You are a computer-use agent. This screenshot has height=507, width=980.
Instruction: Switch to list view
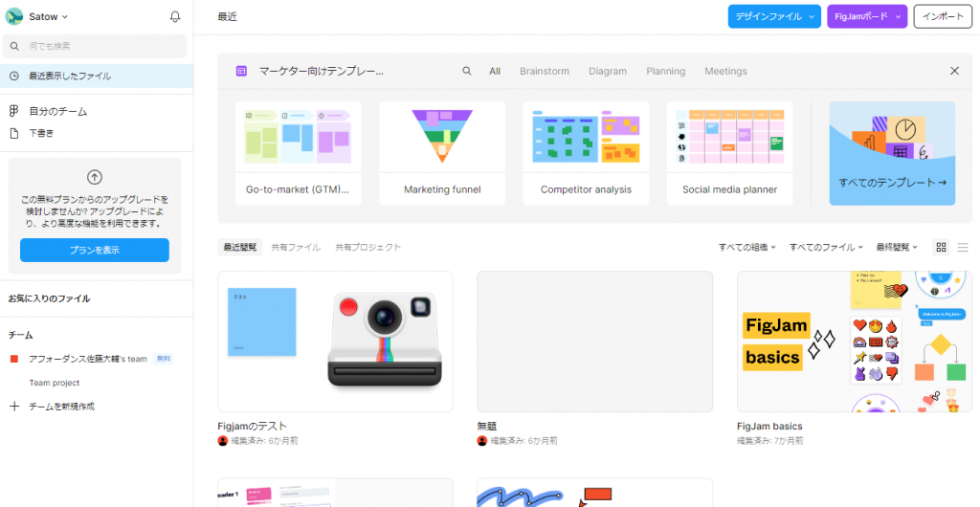coord(963,247)
